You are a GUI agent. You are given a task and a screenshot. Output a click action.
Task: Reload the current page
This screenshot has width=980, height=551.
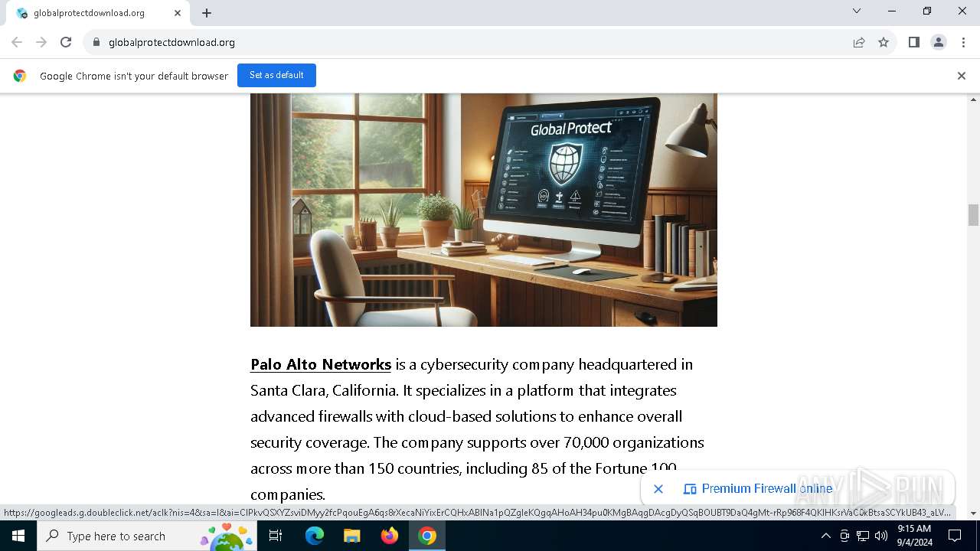66,42
